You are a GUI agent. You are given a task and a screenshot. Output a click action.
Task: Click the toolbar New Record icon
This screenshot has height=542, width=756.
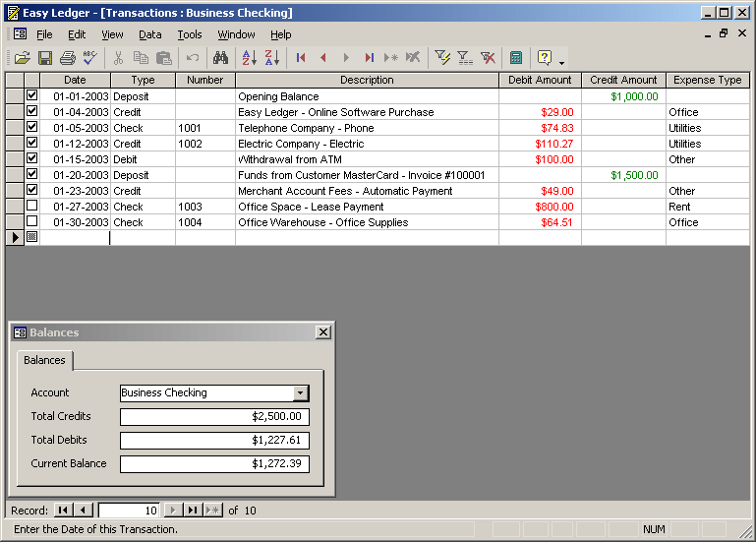391,58
